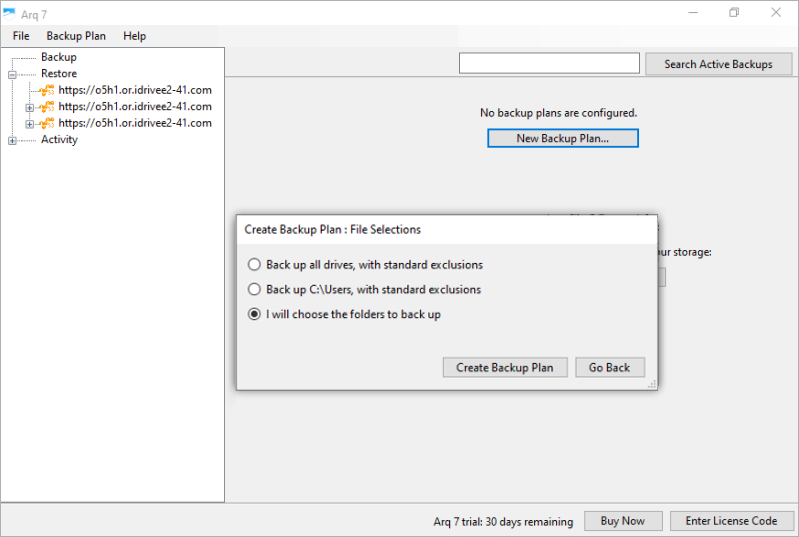Select the Backup tree item
799x537 pixels.
pyautogui.click(x=59, y=57)
